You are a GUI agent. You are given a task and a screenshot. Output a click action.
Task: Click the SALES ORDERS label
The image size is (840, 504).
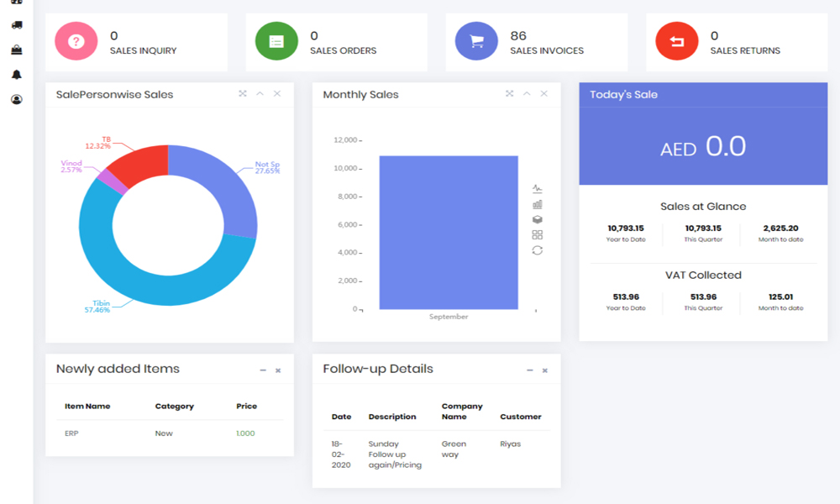[x=344, y=50]
